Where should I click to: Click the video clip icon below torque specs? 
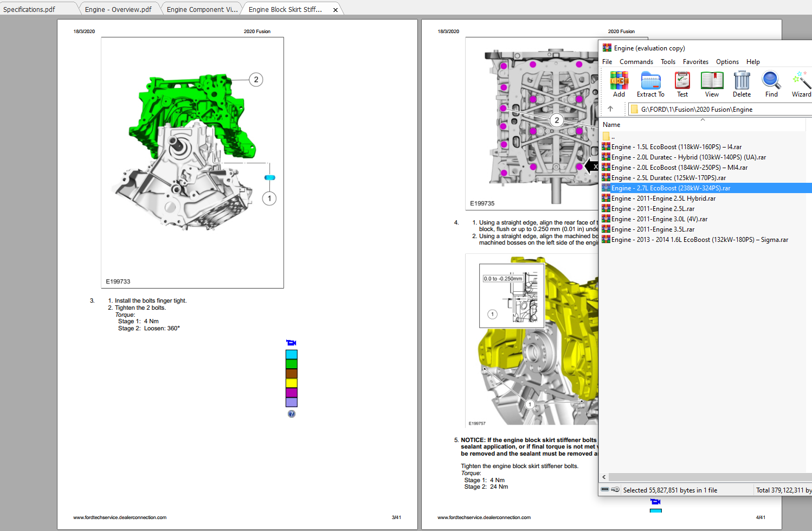click(291, 342)
